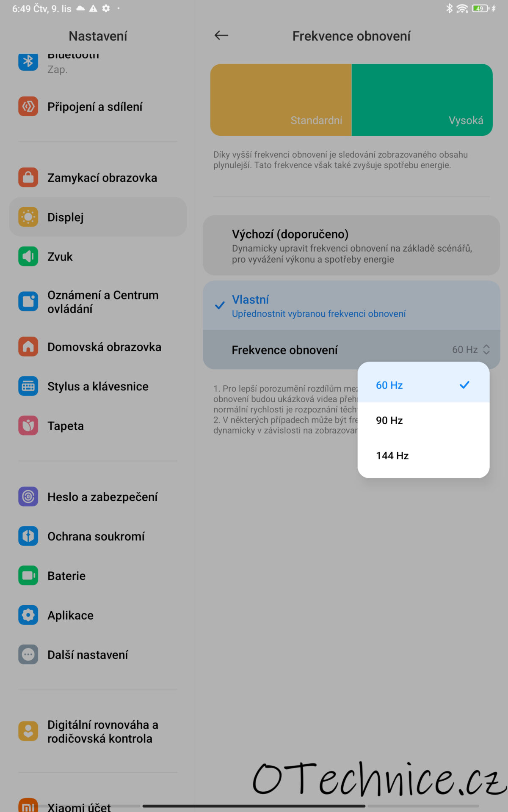Choose the checked 60 Hz option
This screenshot has height=812, width=508.
[423, 385]
